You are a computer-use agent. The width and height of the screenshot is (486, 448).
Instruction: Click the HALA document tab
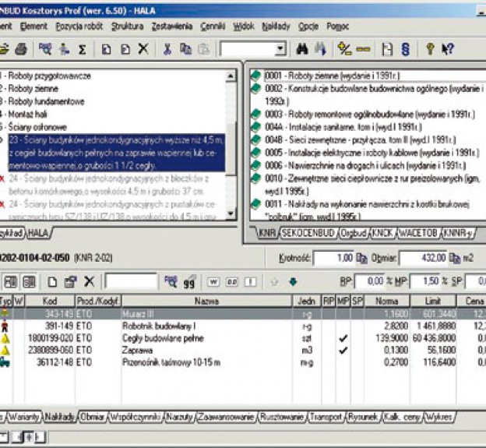tap(38, 233)
